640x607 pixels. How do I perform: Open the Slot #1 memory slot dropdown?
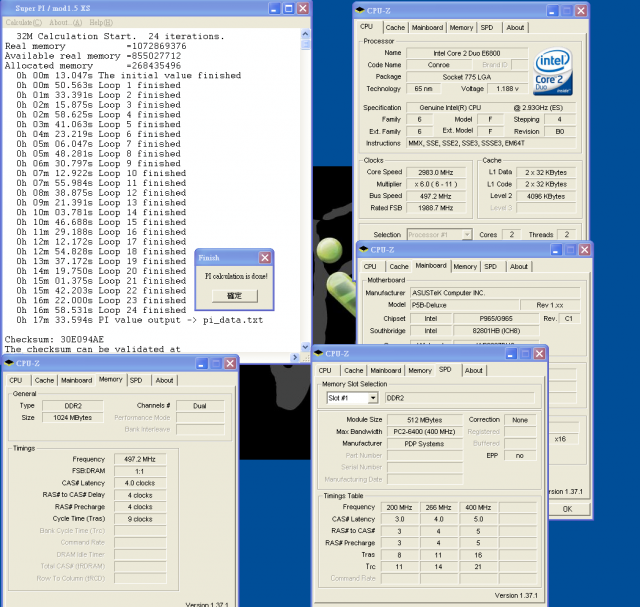373,398
